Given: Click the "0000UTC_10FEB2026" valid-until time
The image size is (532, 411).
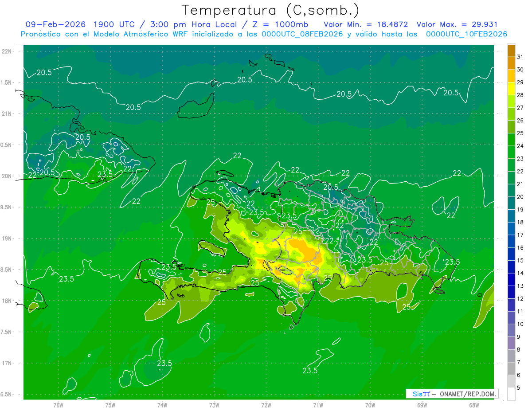Looking at the screenshot, I should click(466, 34).
